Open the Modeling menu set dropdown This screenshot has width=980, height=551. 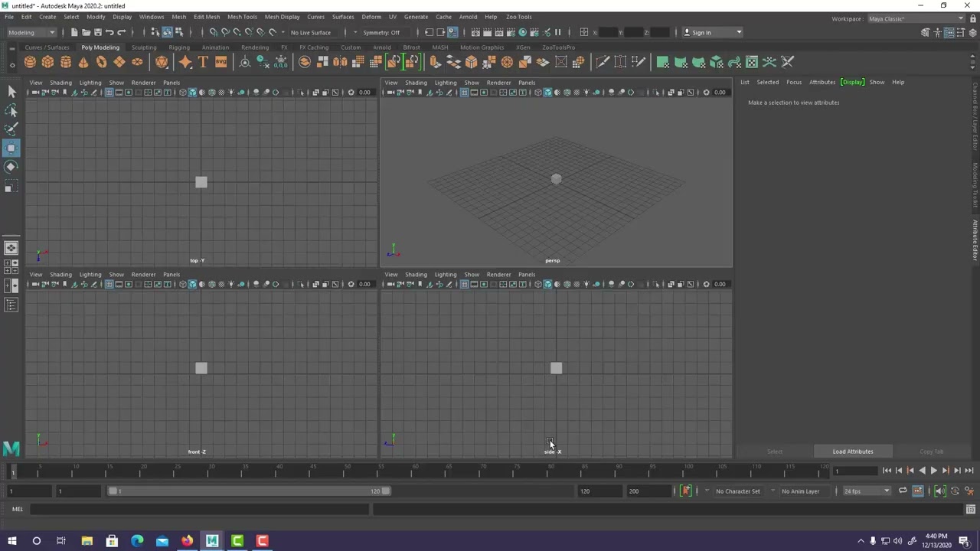click(x=31, y=32)
